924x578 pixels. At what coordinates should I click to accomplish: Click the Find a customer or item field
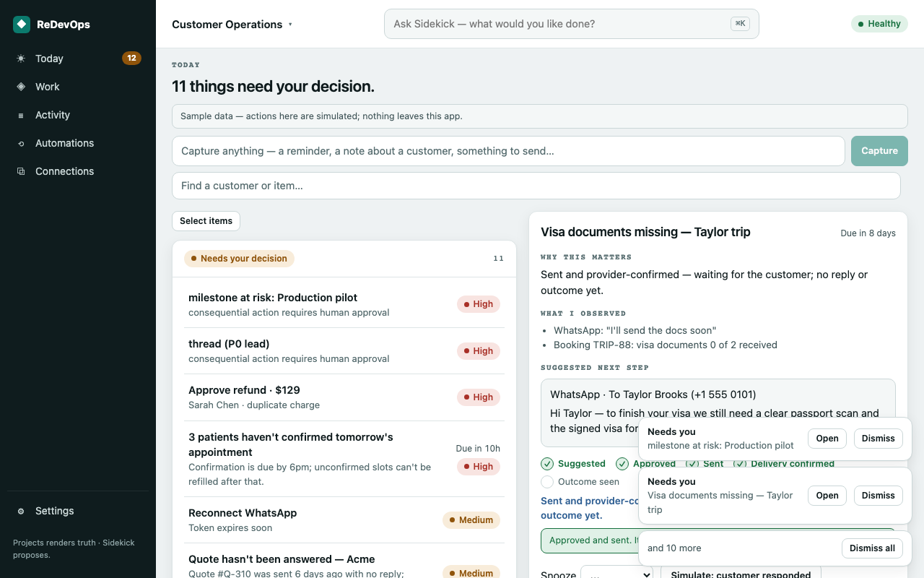point(536,186)
